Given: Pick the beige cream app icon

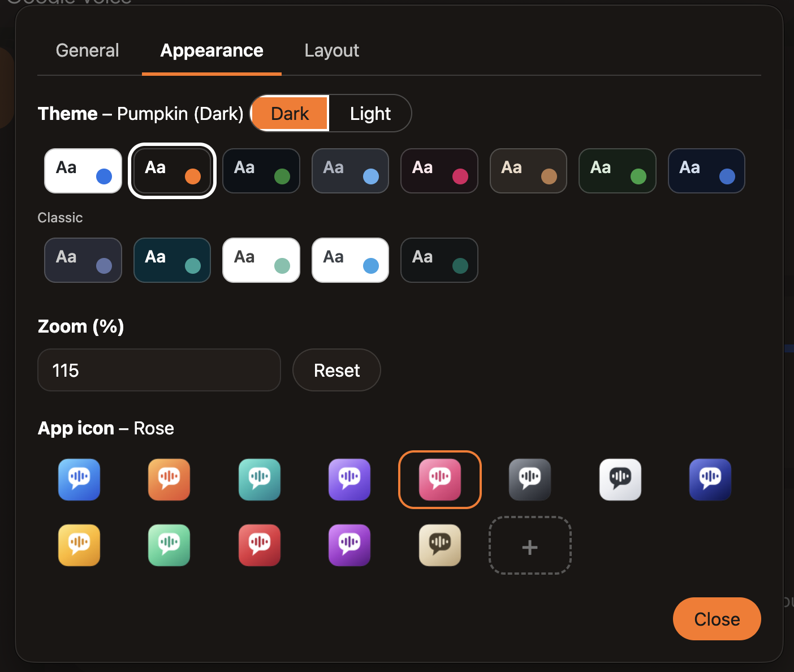Looking at the screenshot, I should tap(440, 545).
